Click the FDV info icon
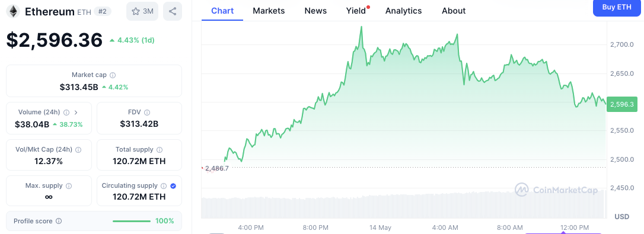This screenshot has width=644, height=234. pyautogui.click(x=147, y=112)
